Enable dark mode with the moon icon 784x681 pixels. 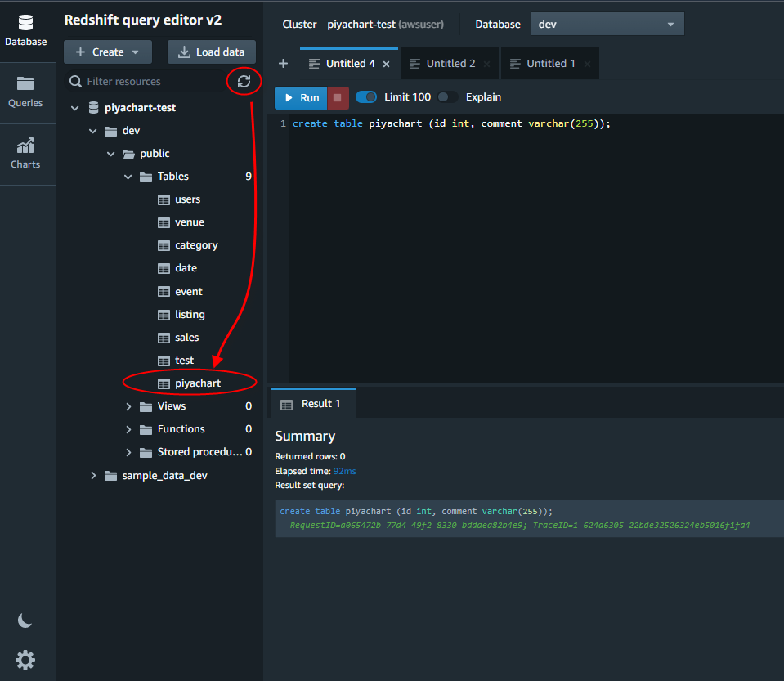click(25, 621)
